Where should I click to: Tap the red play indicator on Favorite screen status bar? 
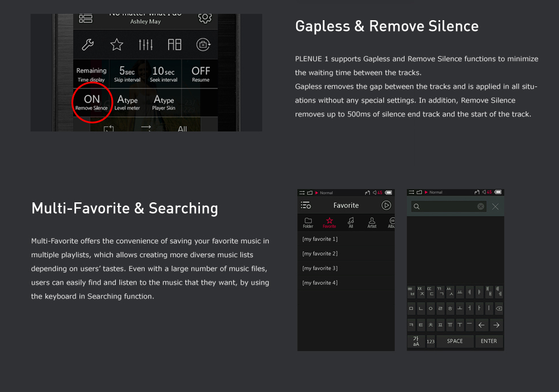(x=316, y=193)
